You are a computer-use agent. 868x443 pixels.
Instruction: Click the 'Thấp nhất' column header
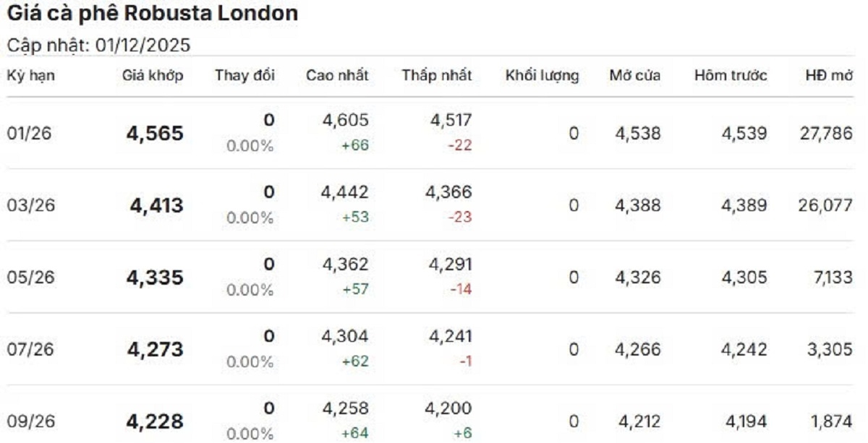coord(437,76)
